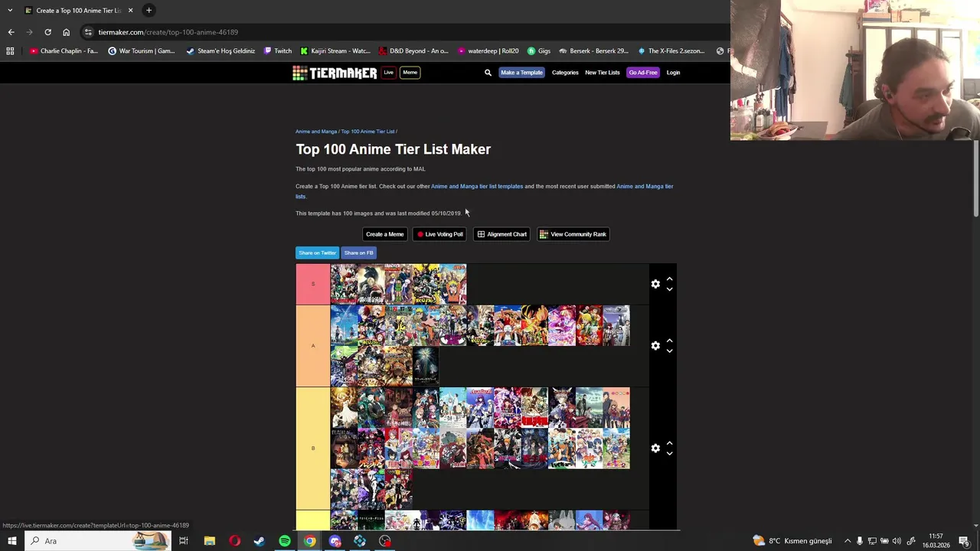Viewport: 980px width, 551px height.
Task: Open the weather widget 8°C Kısmen güneşli
Action: point(792,541)
